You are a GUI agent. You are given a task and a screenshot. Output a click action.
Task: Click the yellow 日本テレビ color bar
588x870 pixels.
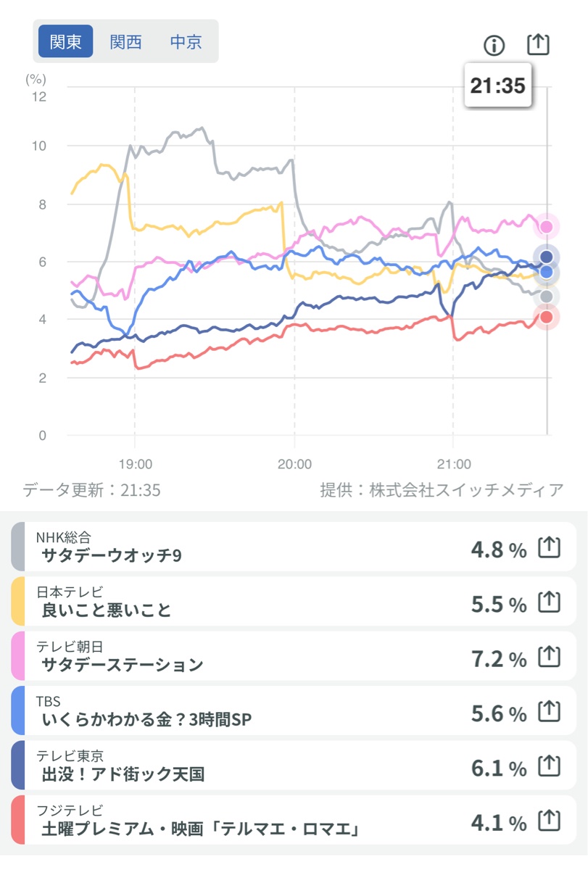(18, 602)
